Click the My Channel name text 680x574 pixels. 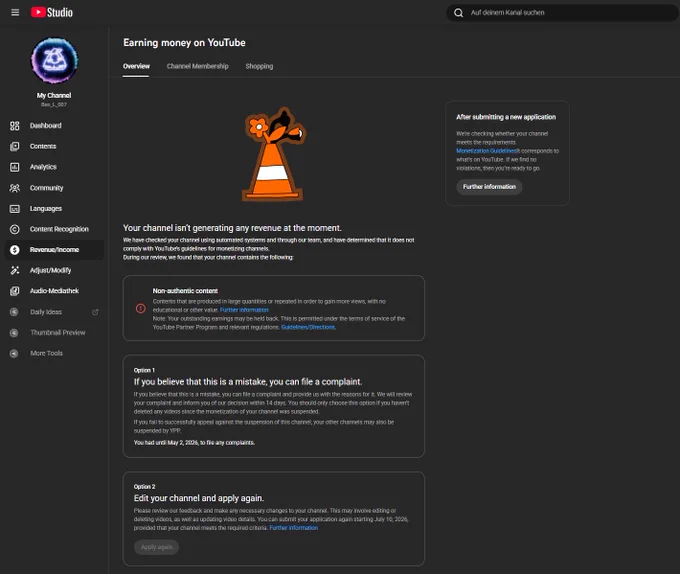pos(54,95)
